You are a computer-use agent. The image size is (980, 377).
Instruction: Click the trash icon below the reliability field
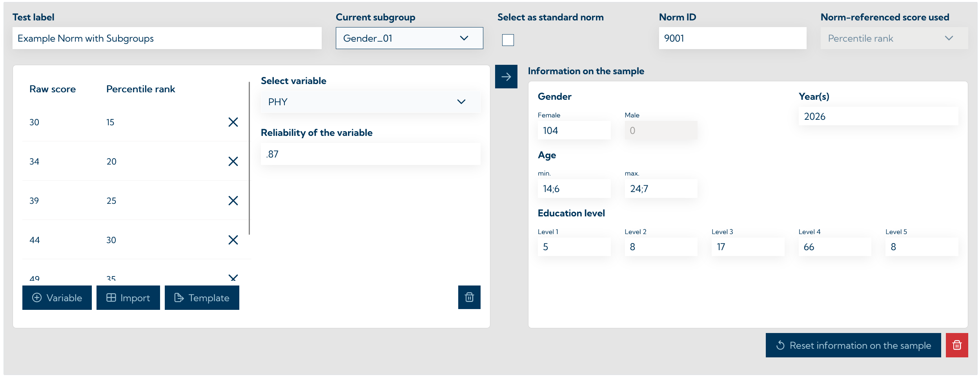click(x=469, y=297)
